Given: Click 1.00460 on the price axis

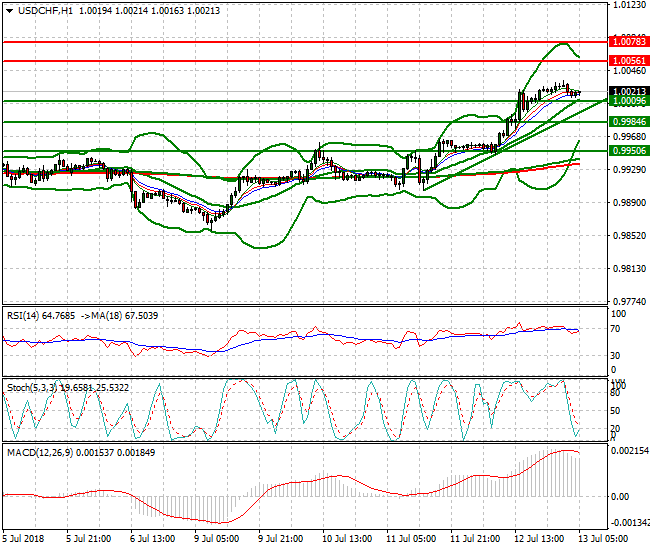Looking at the screenshot, I should pyautogui.click(x=629, y=70).
